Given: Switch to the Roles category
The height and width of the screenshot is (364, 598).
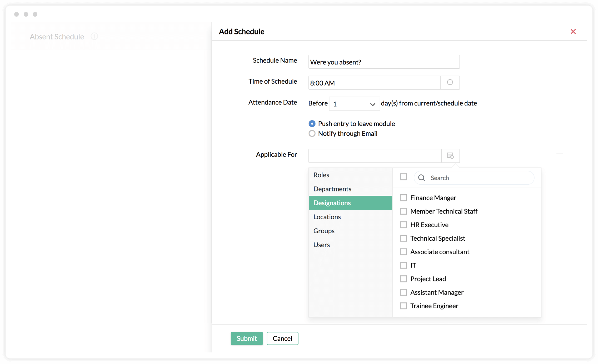Looking at the screenshot, I should point(350,175).
